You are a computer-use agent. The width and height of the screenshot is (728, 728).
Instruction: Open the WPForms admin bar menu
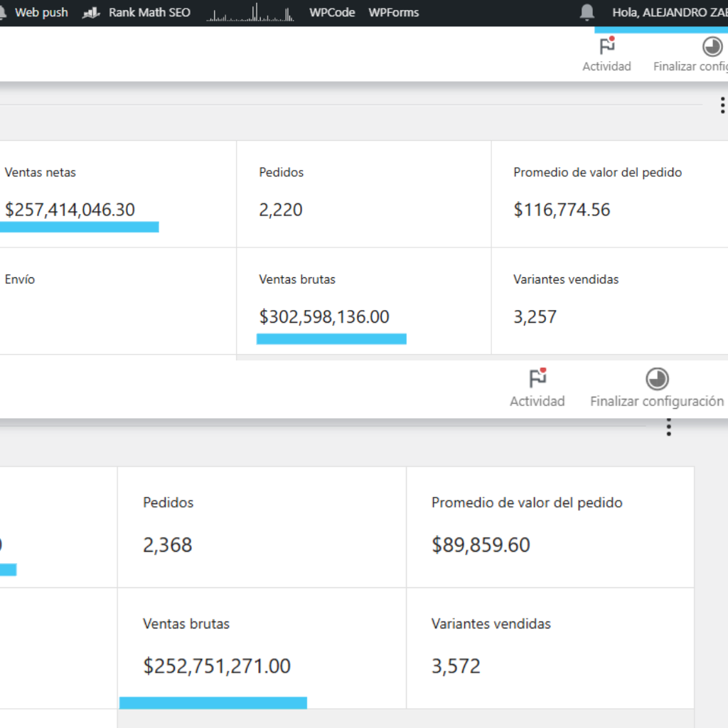(x=393, y=12)
